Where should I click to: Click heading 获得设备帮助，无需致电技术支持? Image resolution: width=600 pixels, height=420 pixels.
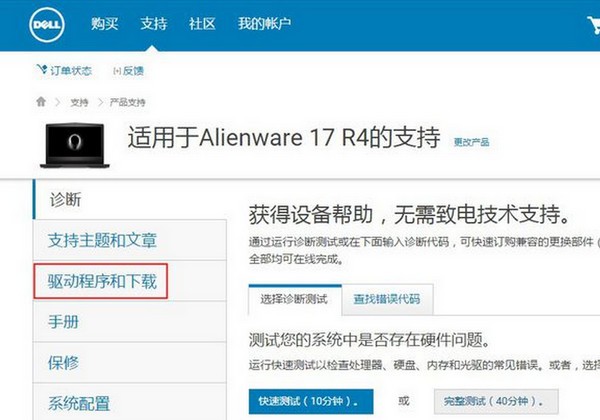pos(409,214)
